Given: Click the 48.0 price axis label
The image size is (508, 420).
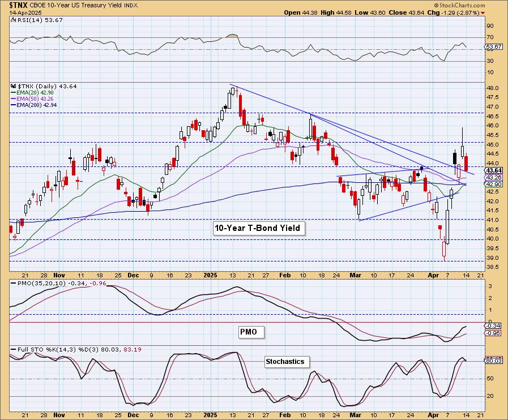Looking at the screenshot, I should pos(494,88).
